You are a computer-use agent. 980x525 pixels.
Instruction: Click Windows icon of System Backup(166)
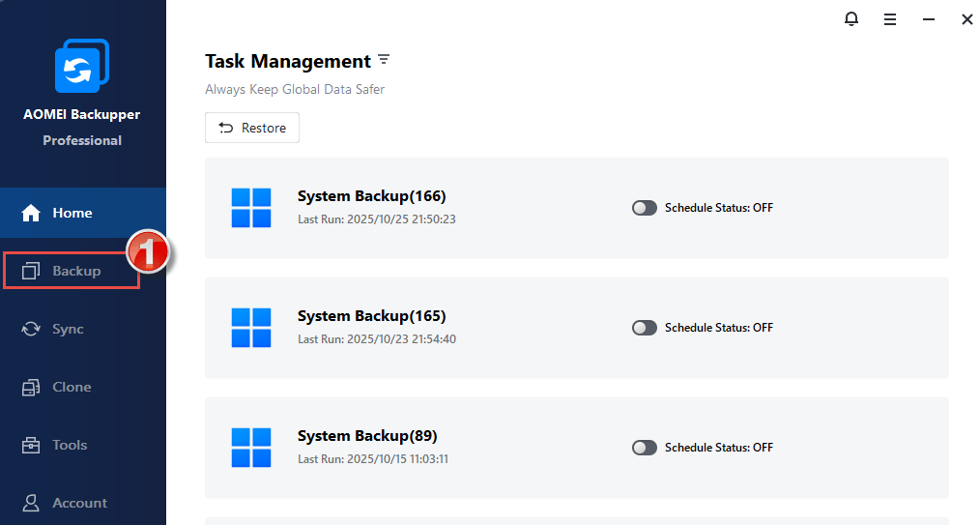pos(251,208)
